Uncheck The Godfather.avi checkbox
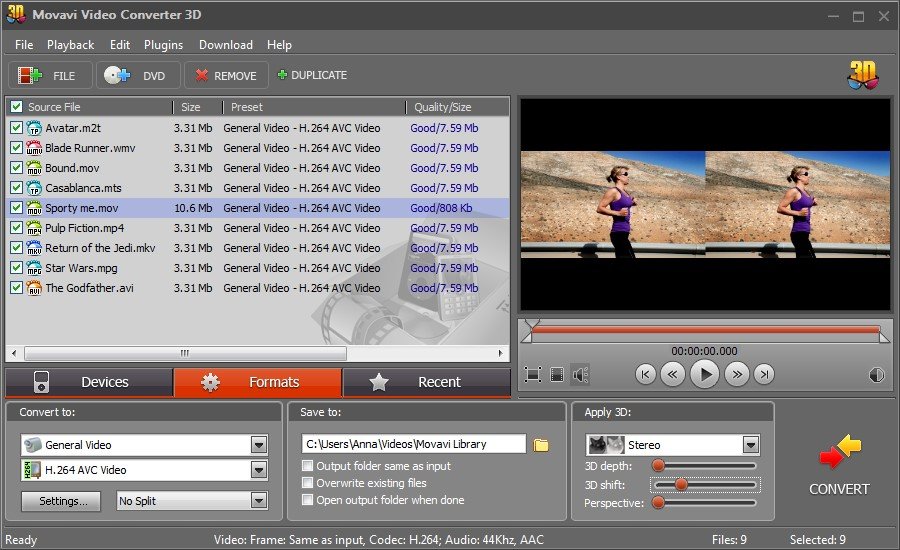Screen dimensions: 900x550 [x=17, y=288]
